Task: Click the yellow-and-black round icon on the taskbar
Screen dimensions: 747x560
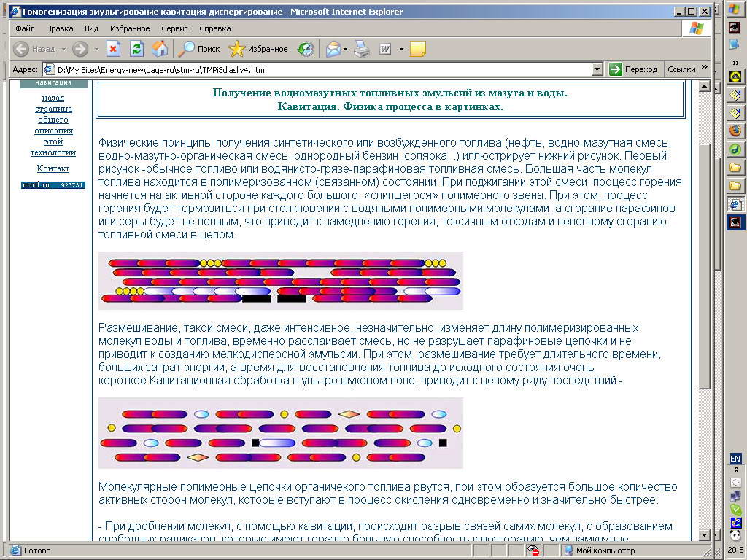Action: 735,77
